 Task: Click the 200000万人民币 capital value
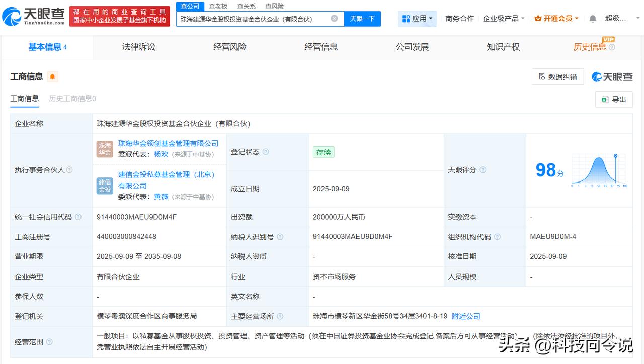(x=339, y=217)
